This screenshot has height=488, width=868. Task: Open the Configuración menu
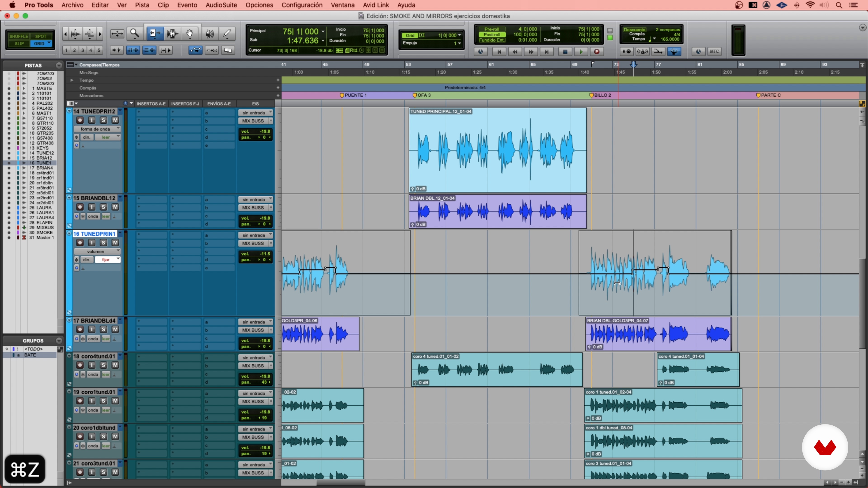coord(302,5)
